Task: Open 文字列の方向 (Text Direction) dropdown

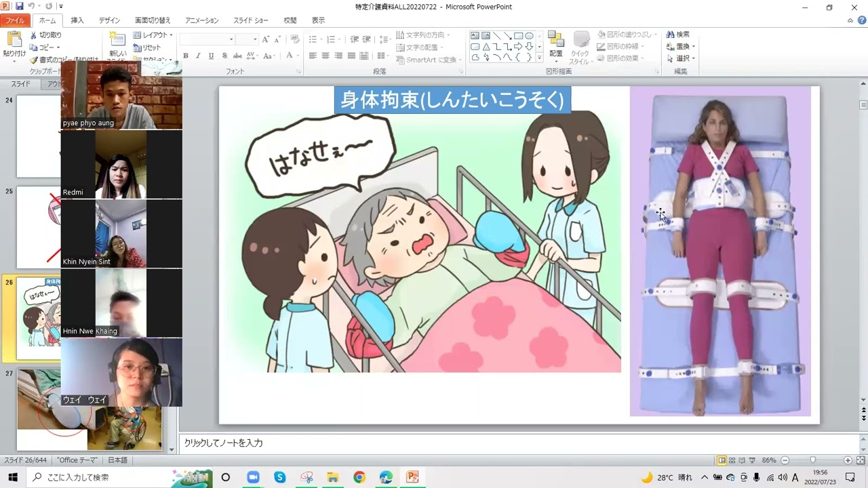Action: pyautogui.click(x=423, y=35)
